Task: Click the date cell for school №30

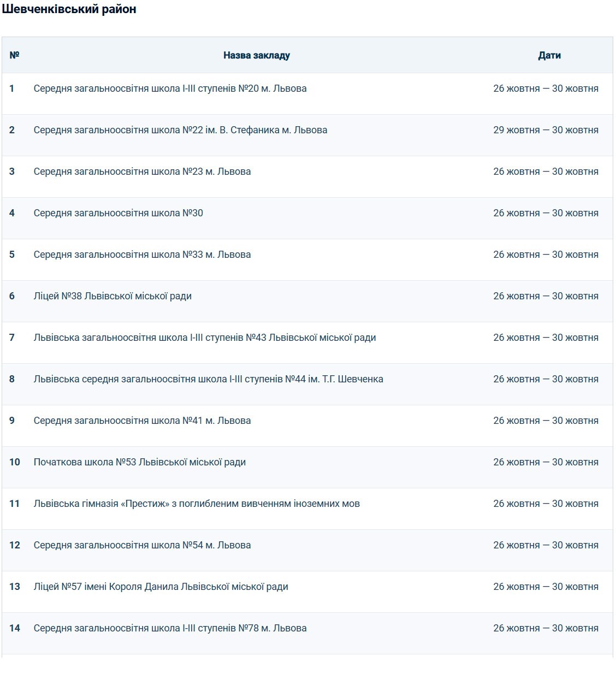Action: [546, 213]
